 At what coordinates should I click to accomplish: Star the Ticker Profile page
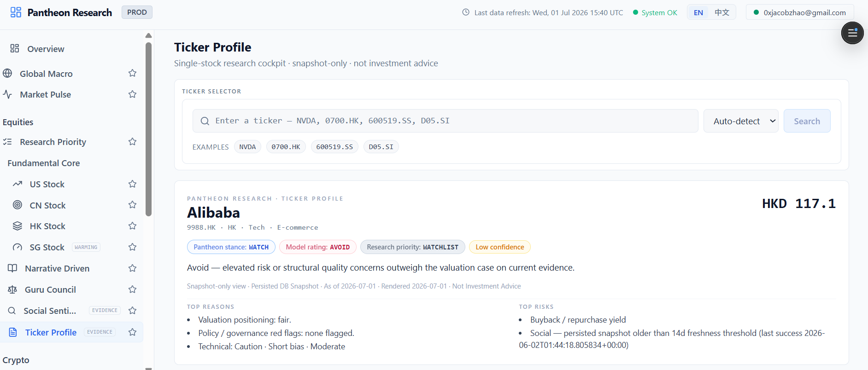click(x=132, y=332)
